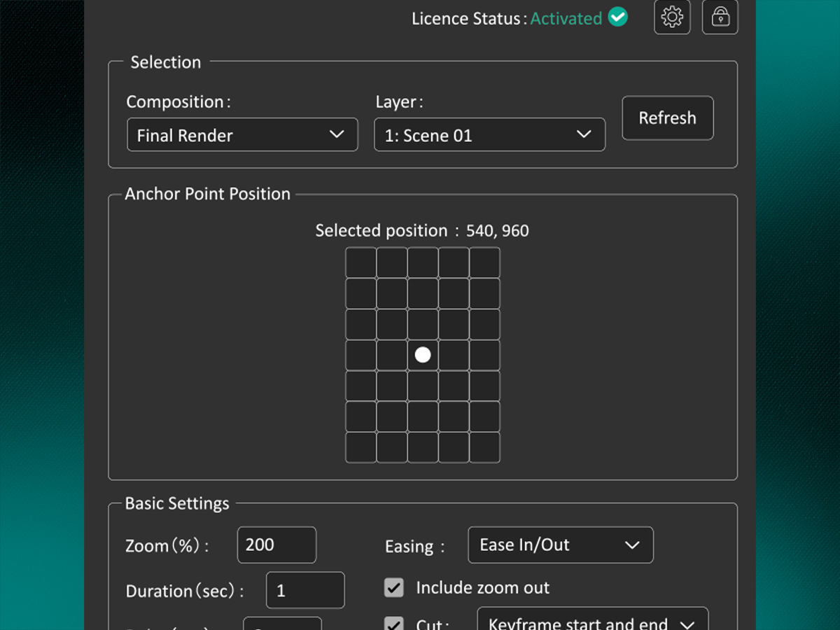The height and width of the screenshot is (630, 840).
Task: Click the padlock licence icon
Action: [720, 17]
